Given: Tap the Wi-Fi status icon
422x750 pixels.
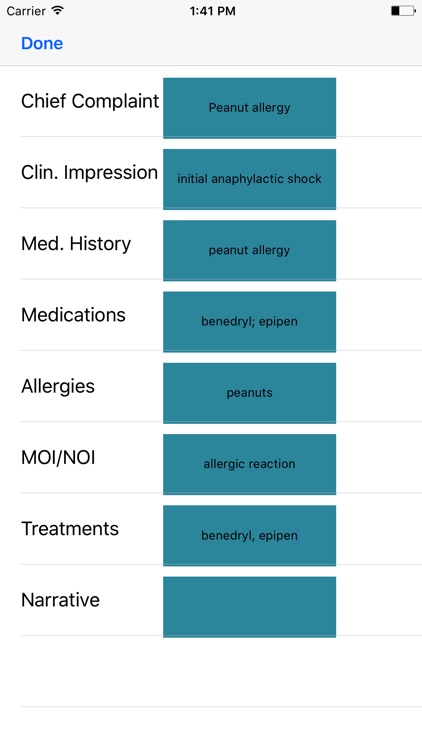Looking at the screenshot, I should pyautogui.click(x=58, y=11).
